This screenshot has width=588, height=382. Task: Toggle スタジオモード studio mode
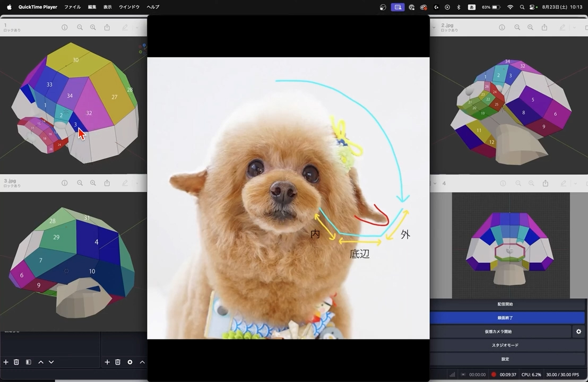pos(505,345)
